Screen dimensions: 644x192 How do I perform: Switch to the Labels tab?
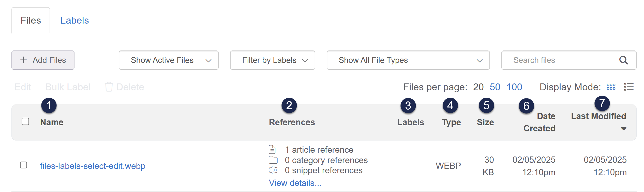74,20
